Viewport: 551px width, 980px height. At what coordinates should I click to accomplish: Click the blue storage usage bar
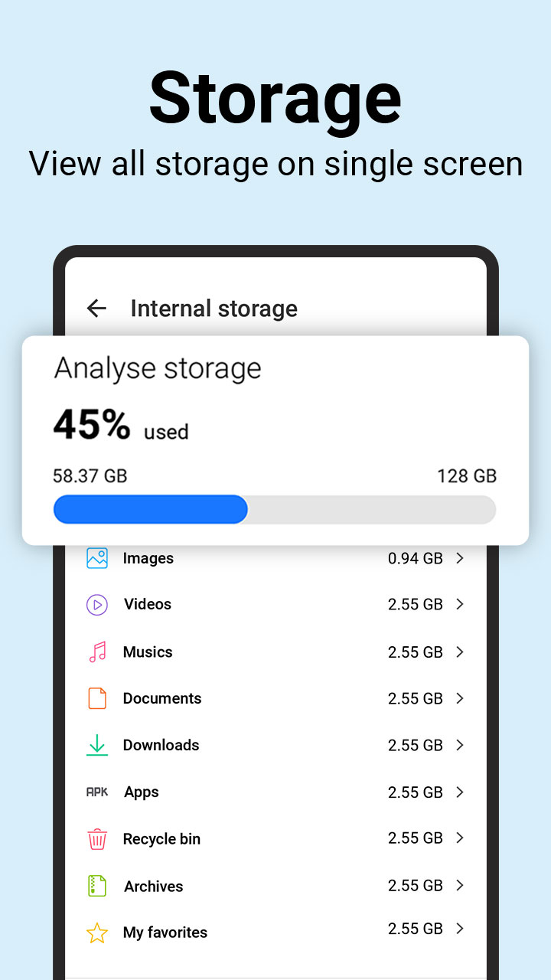151,509
